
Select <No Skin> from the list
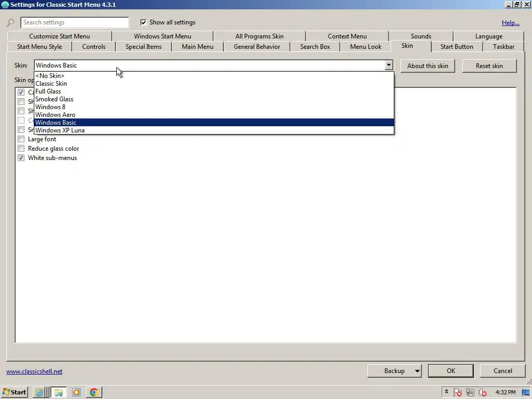pos(214,76)
